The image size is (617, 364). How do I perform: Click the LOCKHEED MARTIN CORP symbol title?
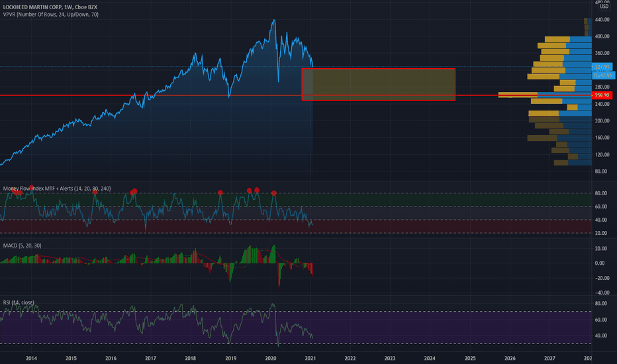[x=50, y=7]
